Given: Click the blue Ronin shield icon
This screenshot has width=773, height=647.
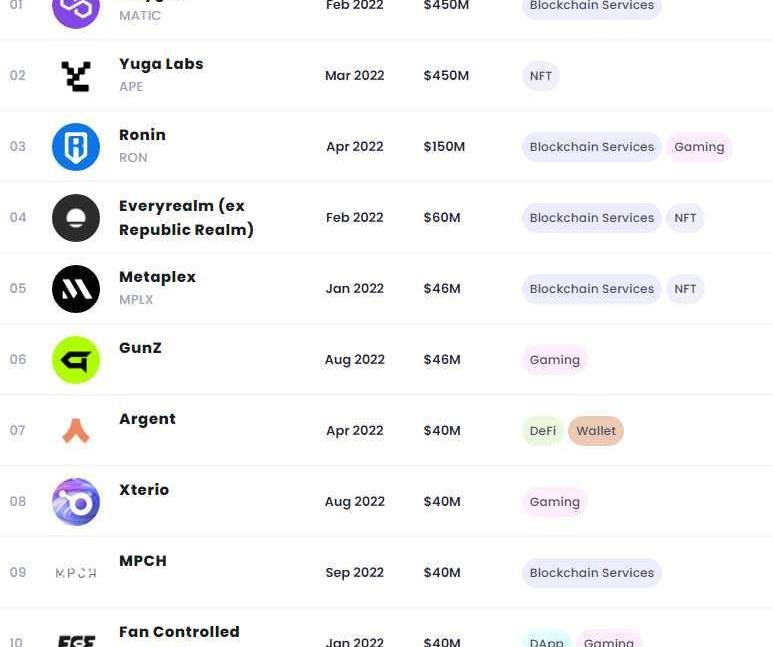Looking at the screenshot, I should tap(76, 147).
